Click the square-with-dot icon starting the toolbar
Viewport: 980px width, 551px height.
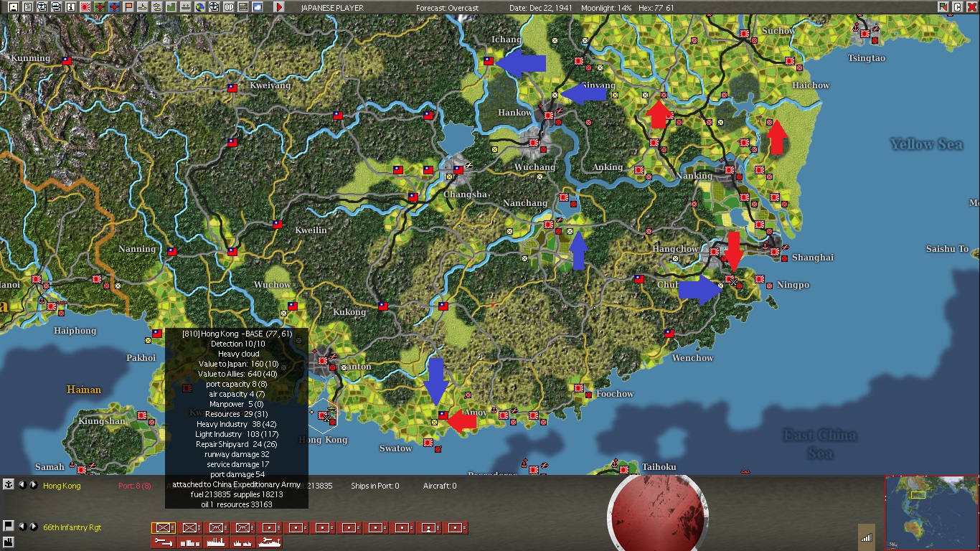pos(14,7)
